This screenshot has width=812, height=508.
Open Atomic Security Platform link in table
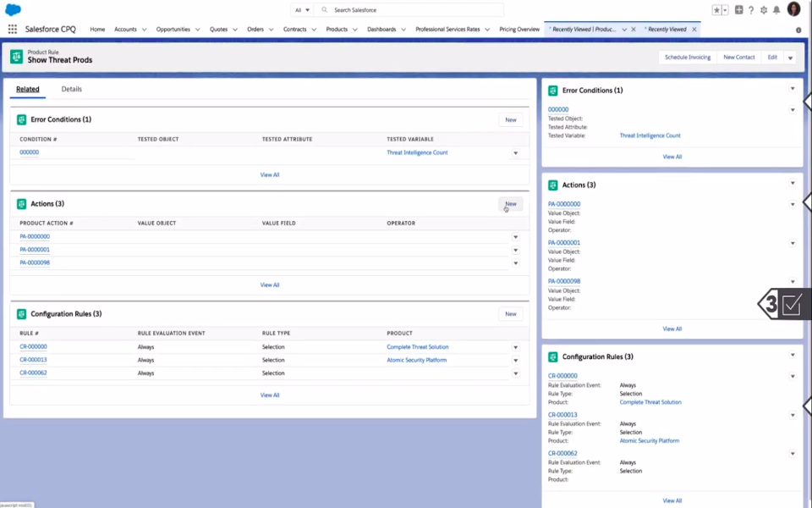[416, 361]
